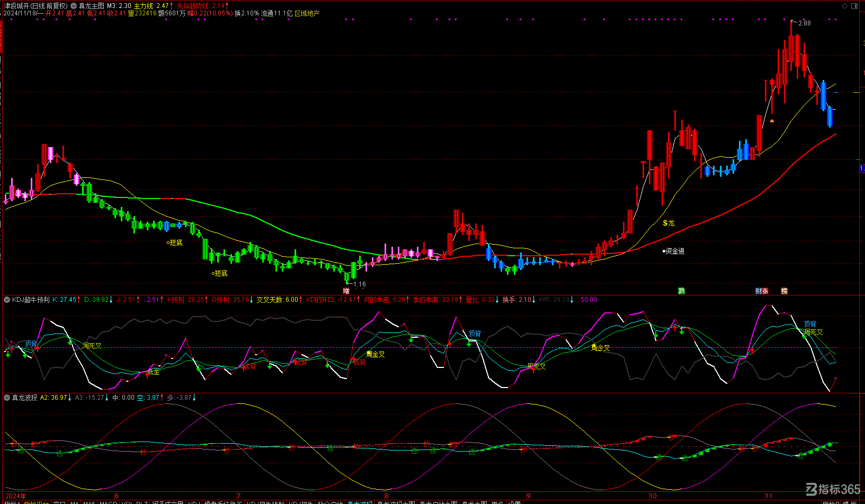
Task: Click the 资金进 signal label
Action: (674, 251)
